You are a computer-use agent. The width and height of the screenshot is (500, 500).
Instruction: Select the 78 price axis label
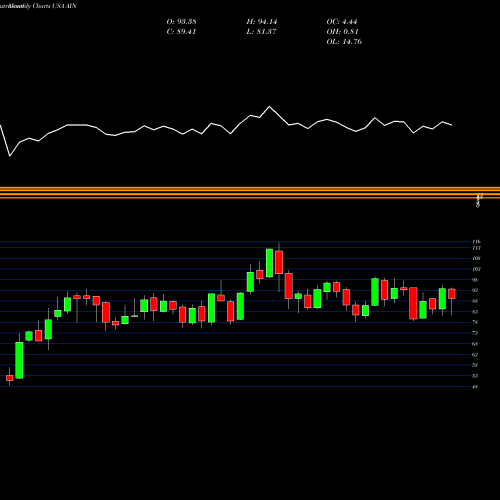[x=475, y=322]
